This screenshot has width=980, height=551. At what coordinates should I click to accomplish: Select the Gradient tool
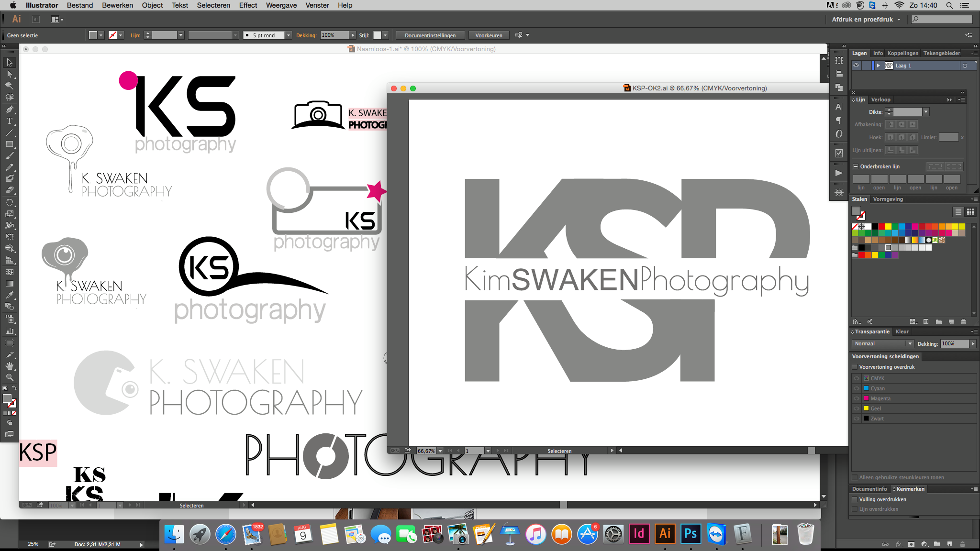(9, 284)
